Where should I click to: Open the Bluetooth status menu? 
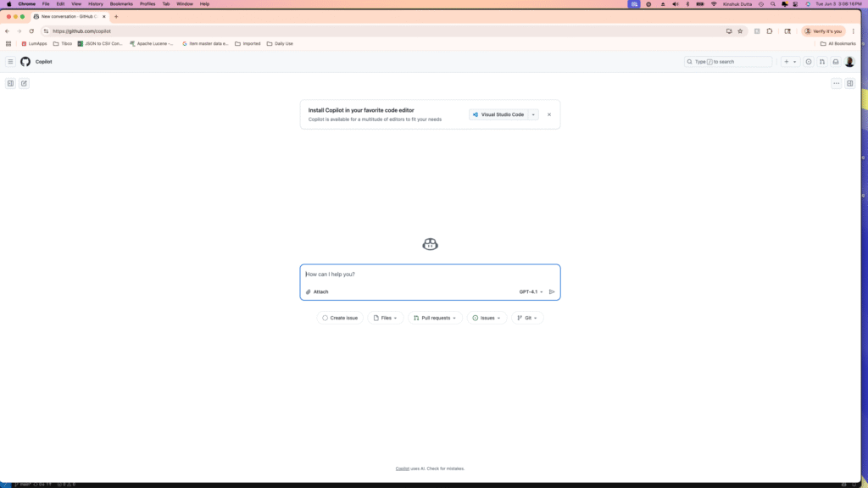coord(687,4)
